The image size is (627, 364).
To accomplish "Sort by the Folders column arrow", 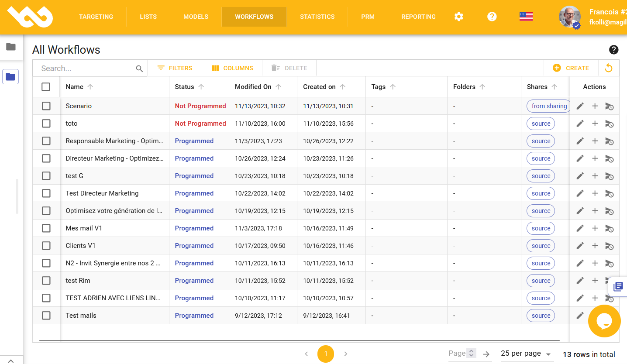I will (x=482, y=87).
